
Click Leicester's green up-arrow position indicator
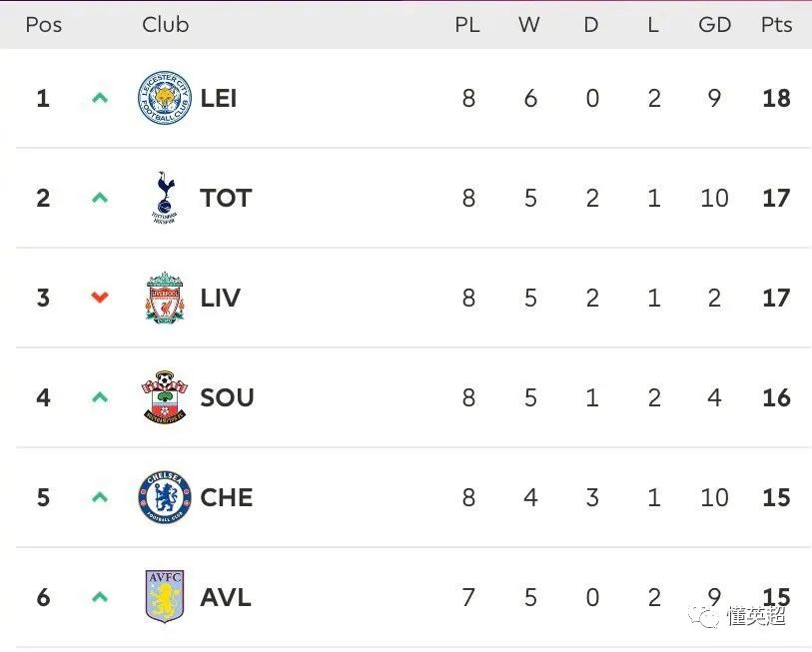point(100,98)
